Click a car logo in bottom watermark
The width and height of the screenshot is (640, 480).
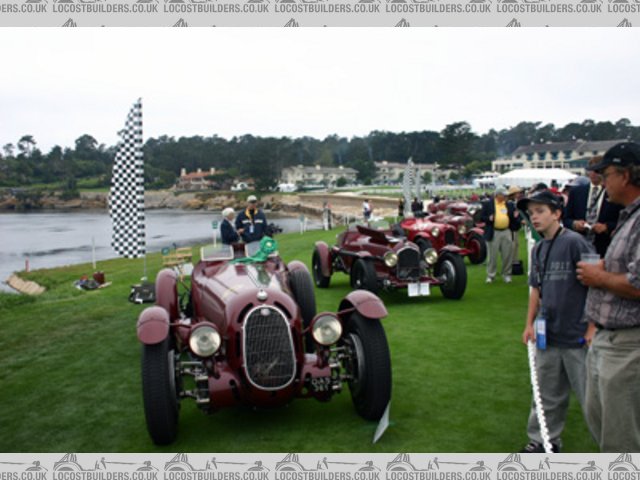click(68, 461)
